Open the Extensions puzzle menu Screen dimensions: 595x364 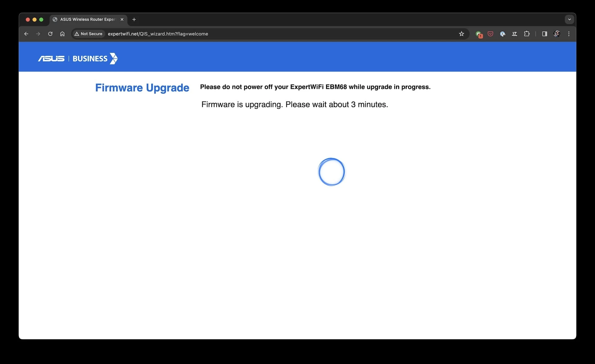[x=527, y=34]
